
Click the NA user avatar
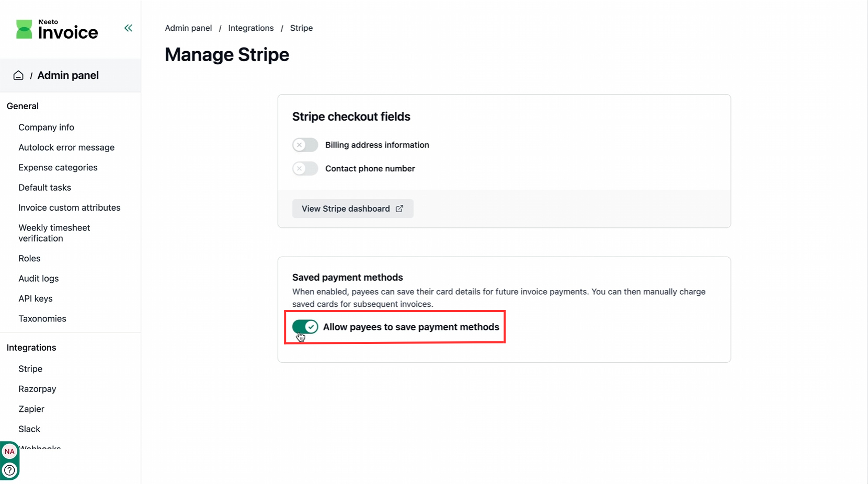pyautogui.click(x=9, y=452)
